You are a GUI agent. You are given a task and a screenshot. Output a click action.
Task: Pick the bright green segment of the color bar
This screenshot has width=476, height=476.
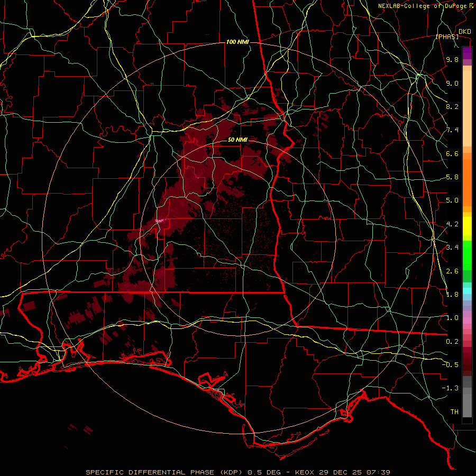(x=467, y=255)
